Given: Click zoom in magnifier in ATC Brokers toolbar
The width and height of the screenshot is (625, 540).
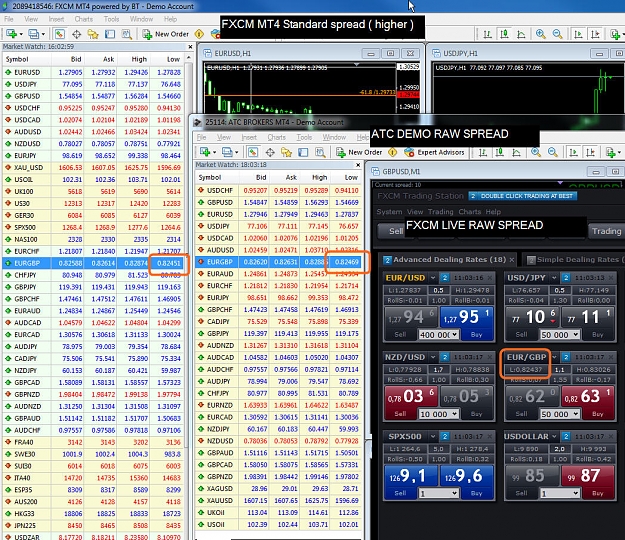Looking at the screenshot, I should click(536, 152).
